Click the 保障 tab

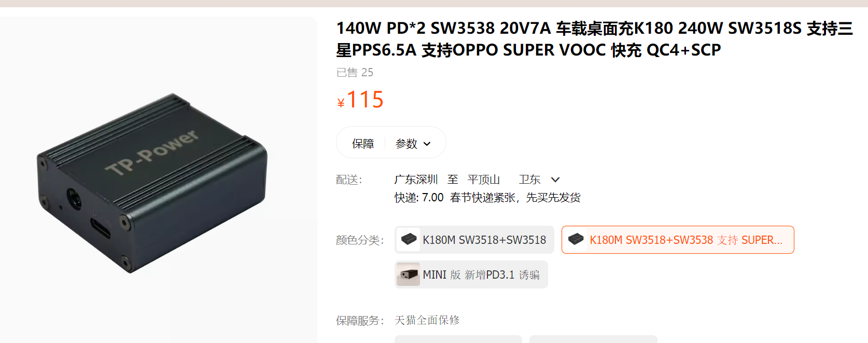[x=363, y=144]
